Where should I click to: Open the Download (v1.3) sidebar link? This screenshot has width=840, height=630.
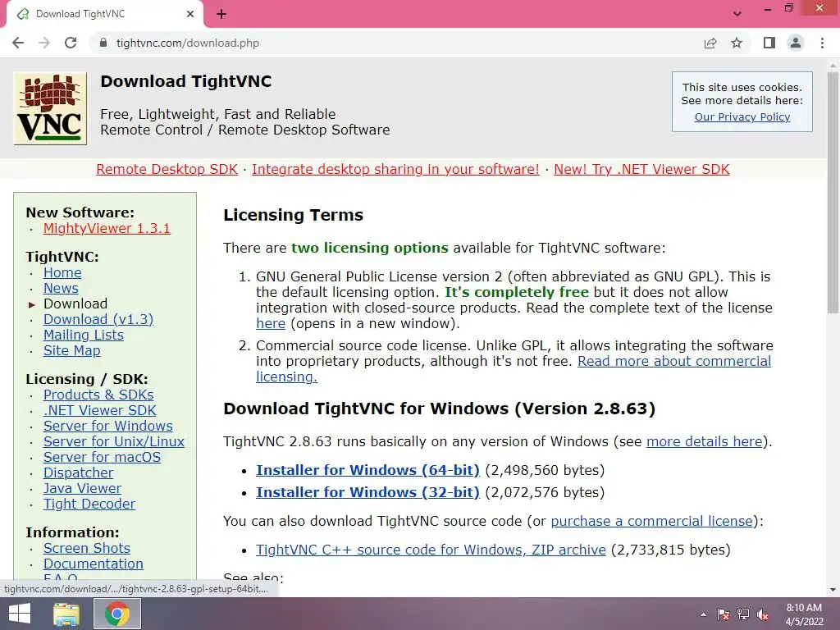(98, 319)
